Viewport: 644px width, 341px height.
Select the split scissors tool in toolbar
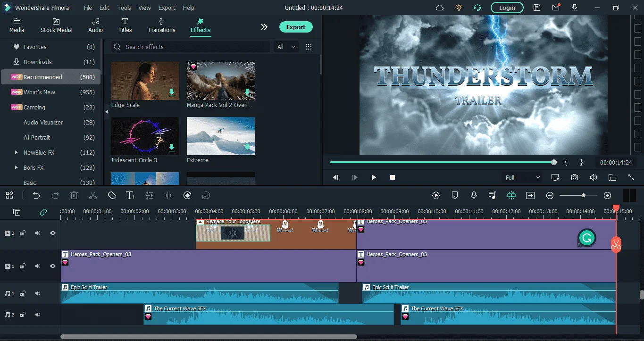pyautogui.click(x=92, y=195)
